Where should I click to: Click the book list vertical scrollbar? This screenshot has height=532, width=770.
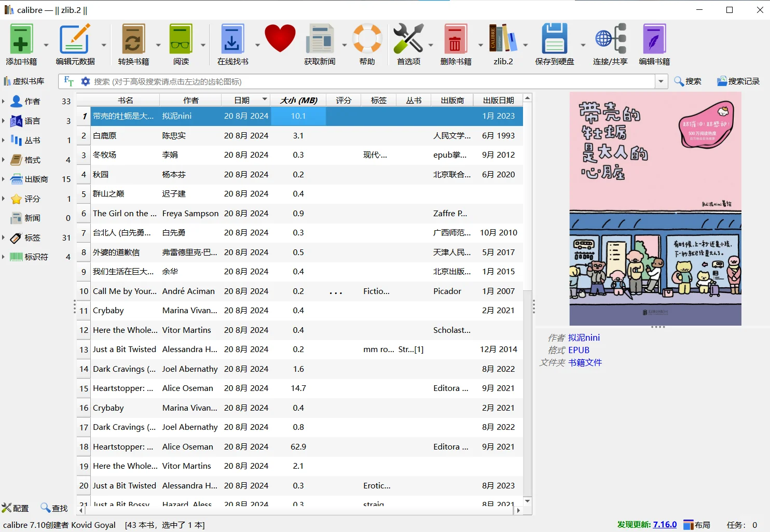point(528,197)
